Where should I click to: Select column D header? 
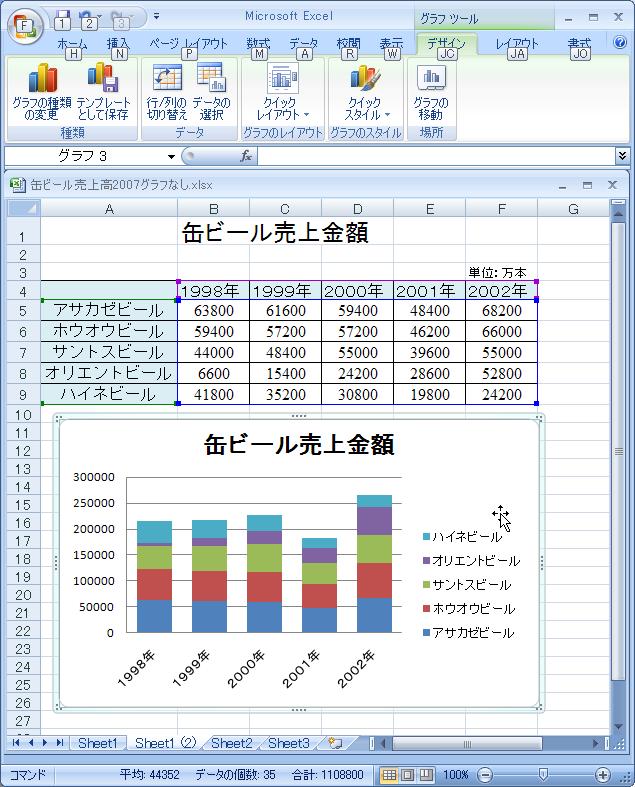(x=357, y=209)
